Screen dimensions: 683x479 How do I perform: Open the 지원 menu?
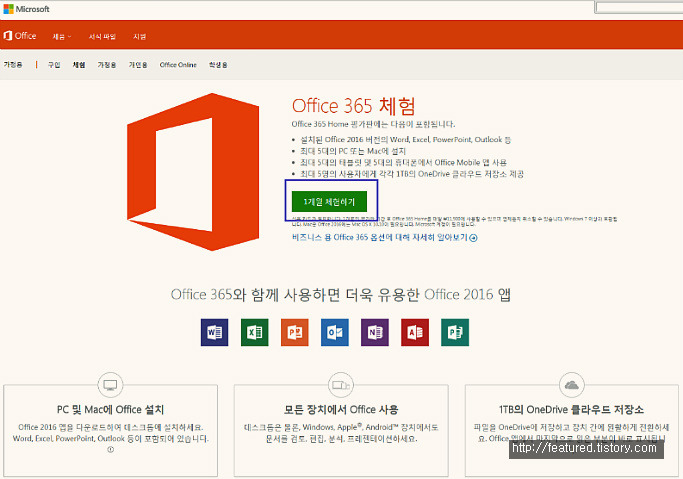click(139, 37)
